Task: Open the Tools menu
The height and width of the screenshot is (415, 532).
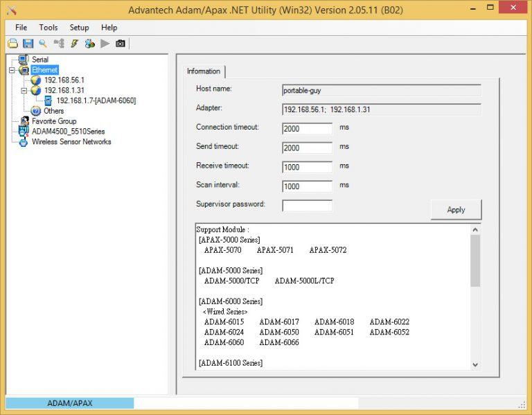Action: pos(48,28)
